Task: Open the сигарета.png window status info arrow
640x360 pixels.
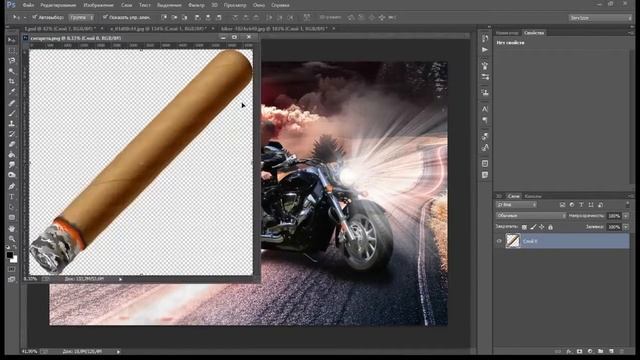Action: click(120, 279)
